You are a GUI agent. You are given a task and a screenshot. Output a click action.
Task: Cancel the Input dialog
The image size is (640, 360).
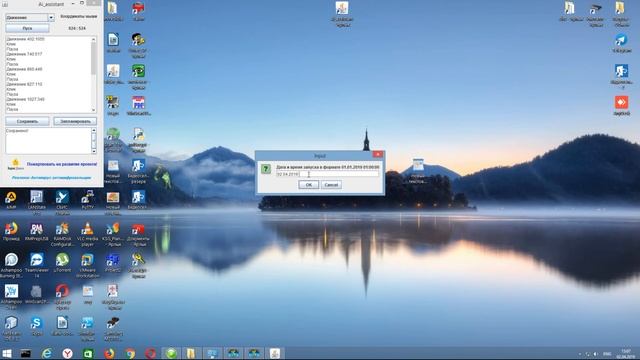click(x=331, y=185)
